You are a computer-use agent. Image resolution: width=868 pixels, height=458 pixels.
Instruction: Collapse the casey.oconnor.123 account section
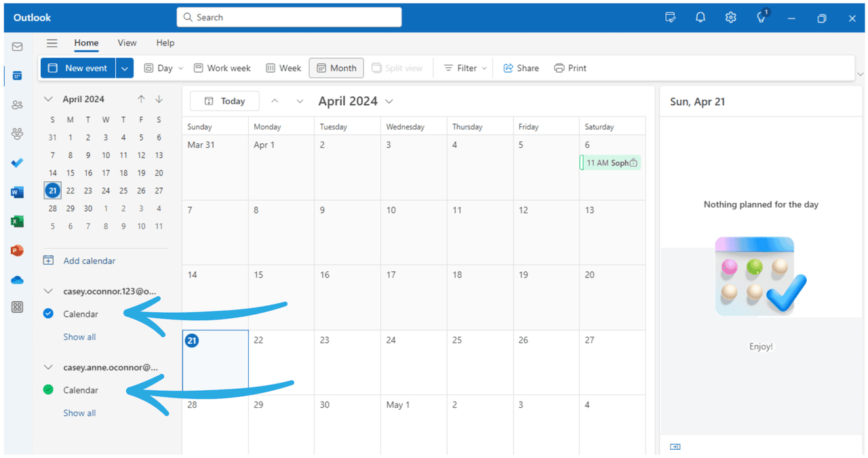tap(47, 290)
